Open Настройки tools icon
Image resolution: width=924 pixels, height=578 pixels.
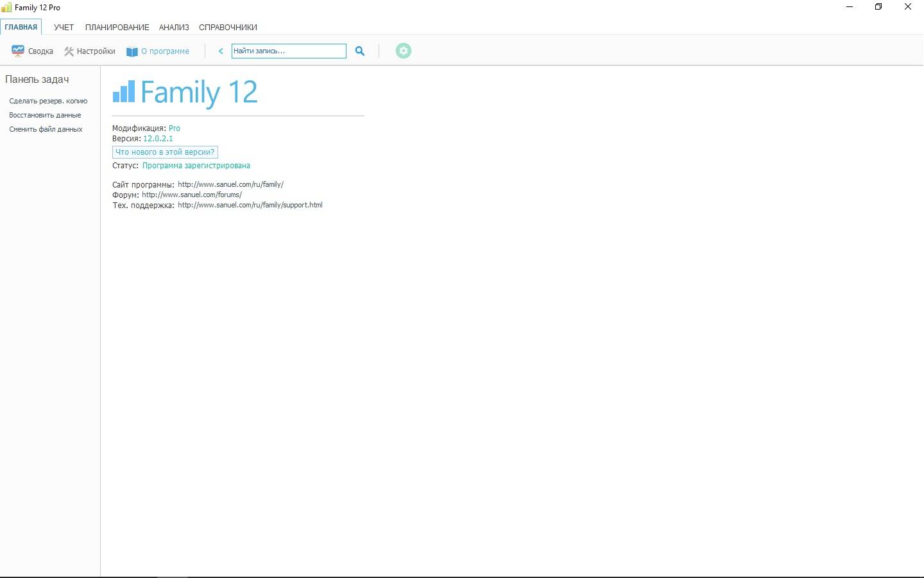69,51
